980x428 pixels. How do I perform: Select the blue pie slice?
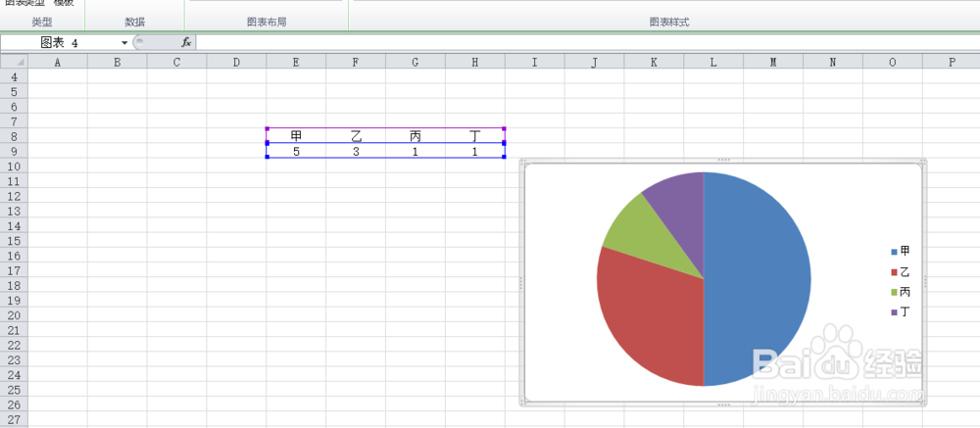(759, 278)
